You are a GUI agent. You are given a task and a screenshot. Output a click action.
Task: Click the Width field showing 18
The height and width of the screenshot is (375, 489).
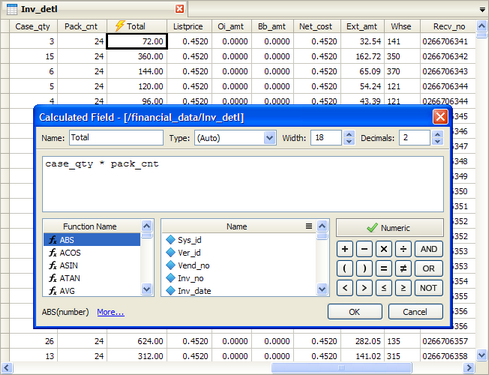326,138
